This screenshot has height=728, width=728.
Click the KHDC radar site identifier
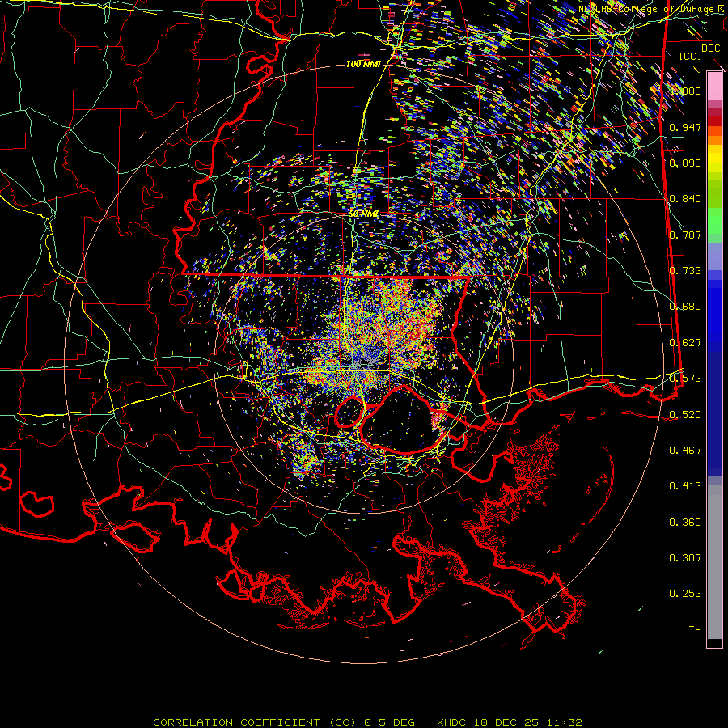(x=453, y=722)
